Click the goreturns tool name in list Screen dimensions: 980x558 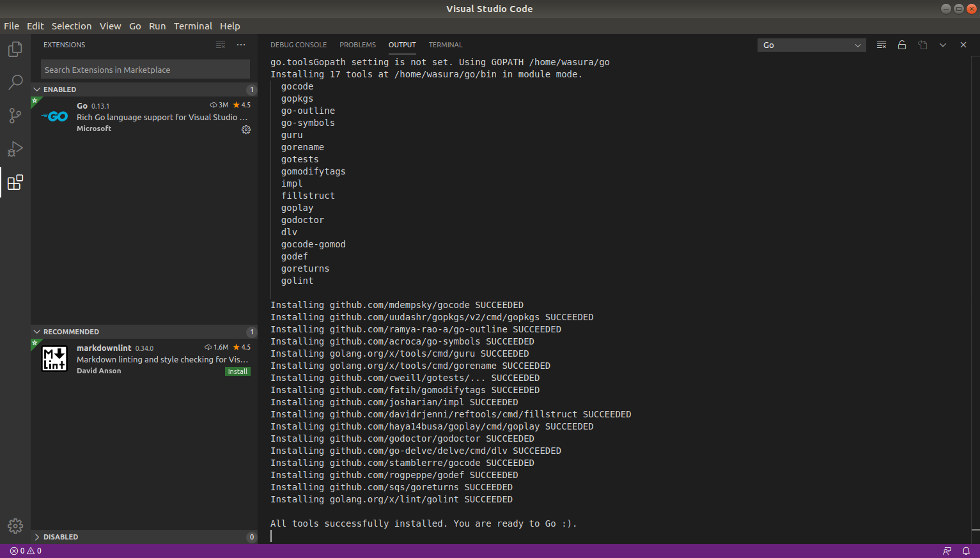[305, 268]
